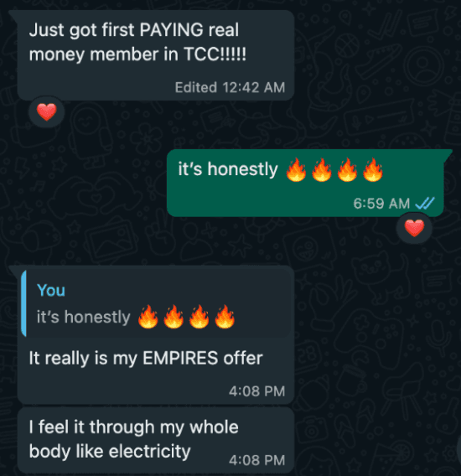
Task: Click the 4:08 PM time on EMPIRES message
Action: [257, 391]
